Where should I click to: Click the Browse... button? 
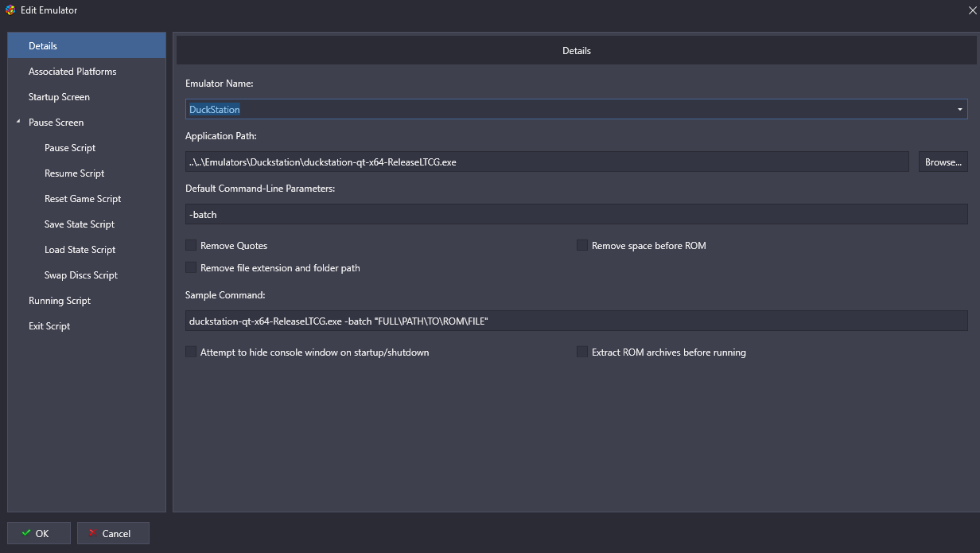click(943, 162)
